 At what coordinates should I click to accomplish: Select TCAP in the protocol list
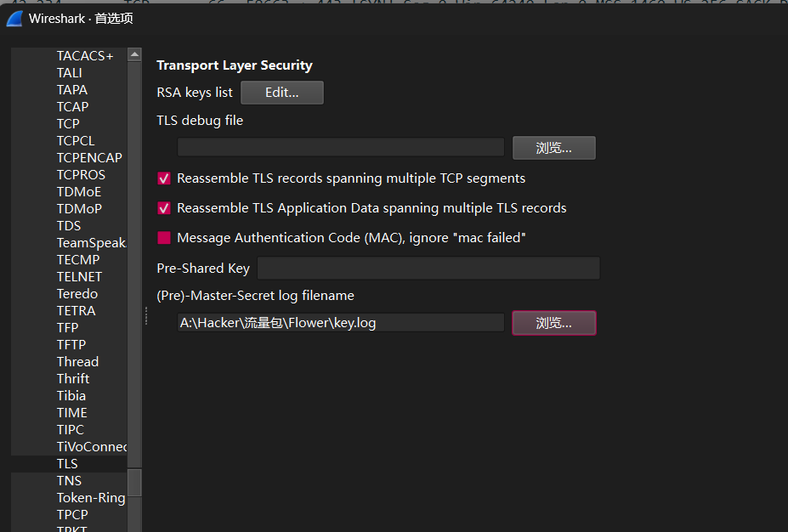coord(72,107)
